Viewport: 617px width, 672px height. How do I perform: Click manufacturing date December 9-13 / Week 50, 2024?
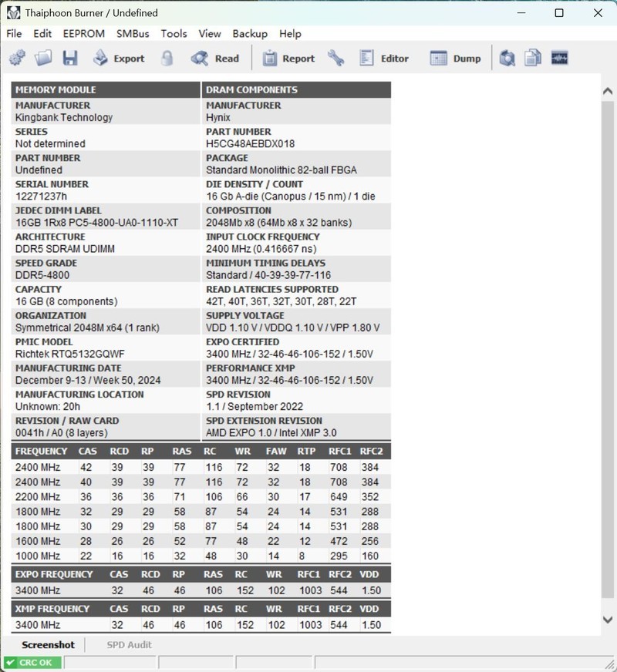88,380
